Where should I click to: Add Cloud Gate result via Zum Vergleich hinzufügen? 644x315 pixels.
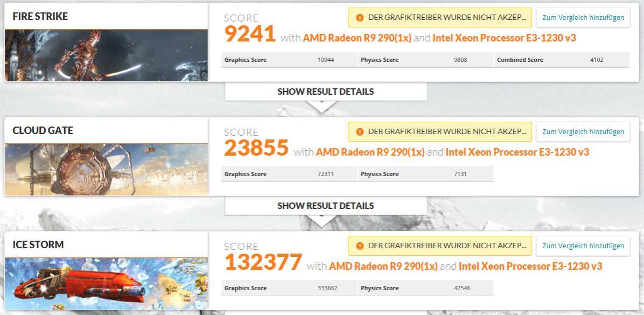pyautogui.click(x=583, y=132)
